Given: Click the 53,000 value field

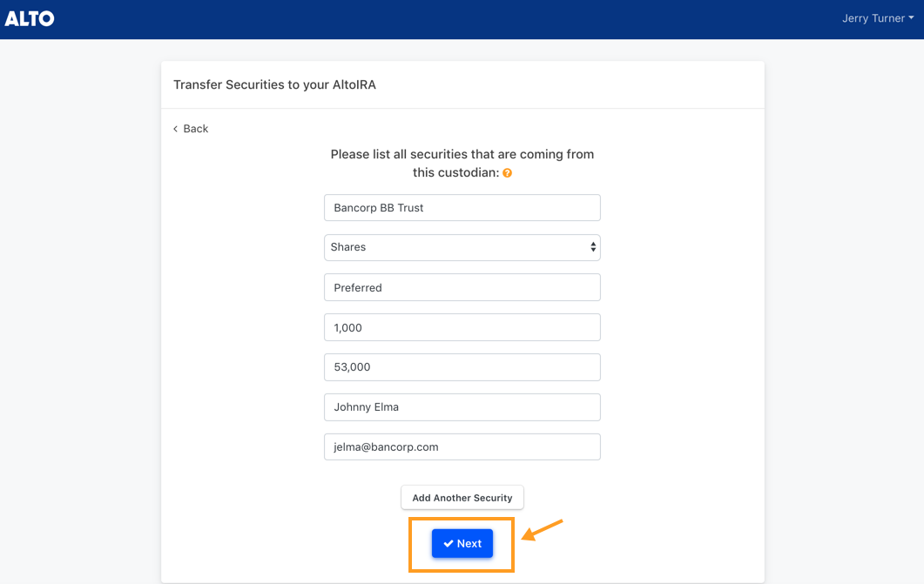Looking at the screenshot, I should click(462, 367).
